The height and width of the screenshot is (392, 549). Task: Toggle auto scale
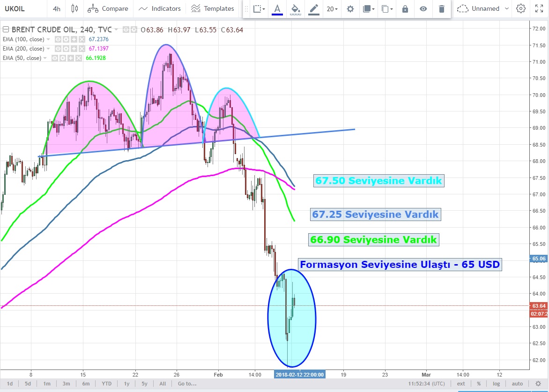click(x=517, y=384)
